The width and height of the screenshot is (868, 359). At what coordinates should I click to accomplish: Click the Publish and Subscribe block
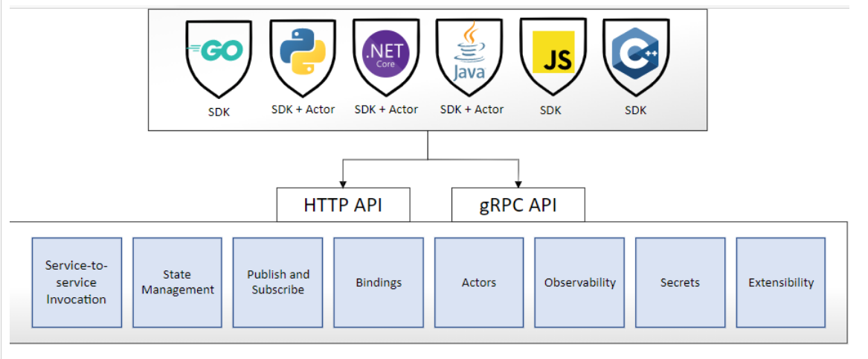pos(278,282)
